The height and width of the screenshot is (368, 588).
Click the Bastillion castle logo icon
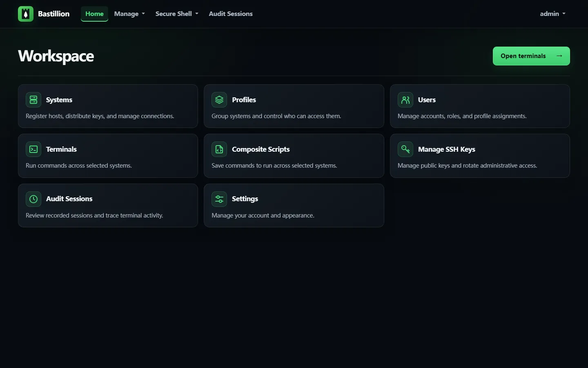click(26, 14)
